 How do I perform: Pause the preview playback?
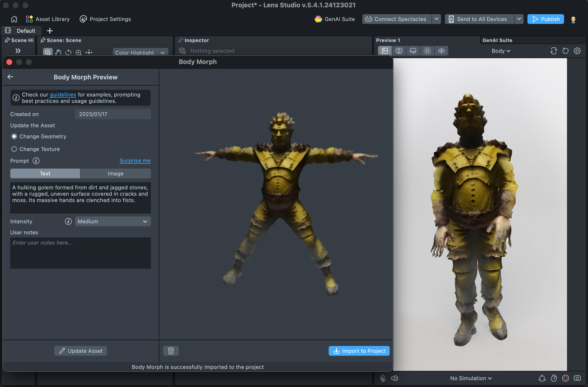[427, 51]
